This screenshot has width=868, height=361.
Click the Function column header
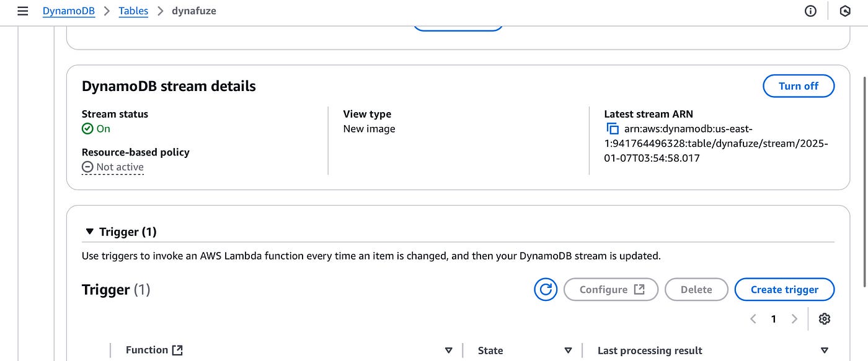tap(147, 350)
